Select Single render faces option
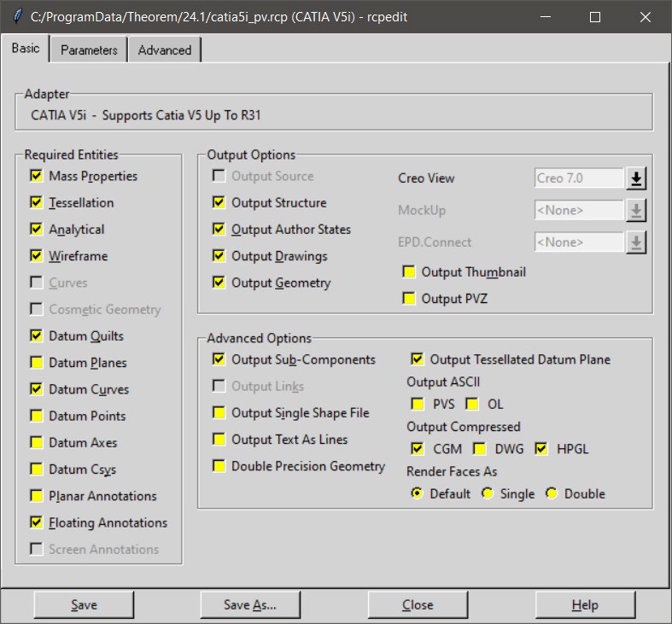The width and height of the screenshot is (672, 624). tap(487, 493)
